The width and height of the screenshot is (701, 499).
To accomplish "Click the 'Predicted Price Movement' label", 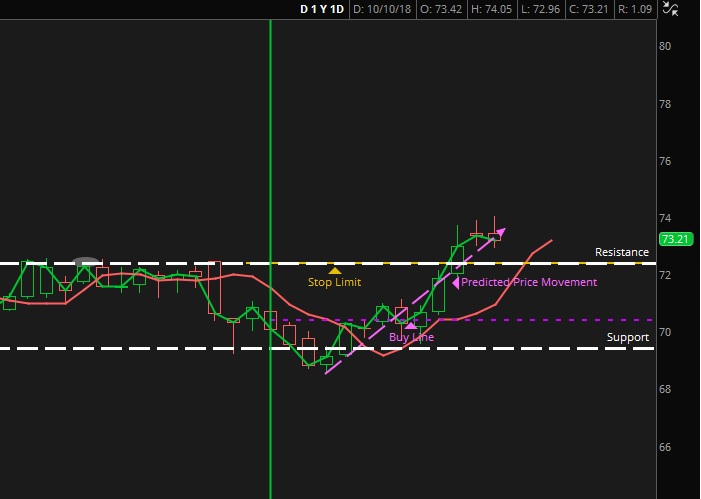I will 529,282.
